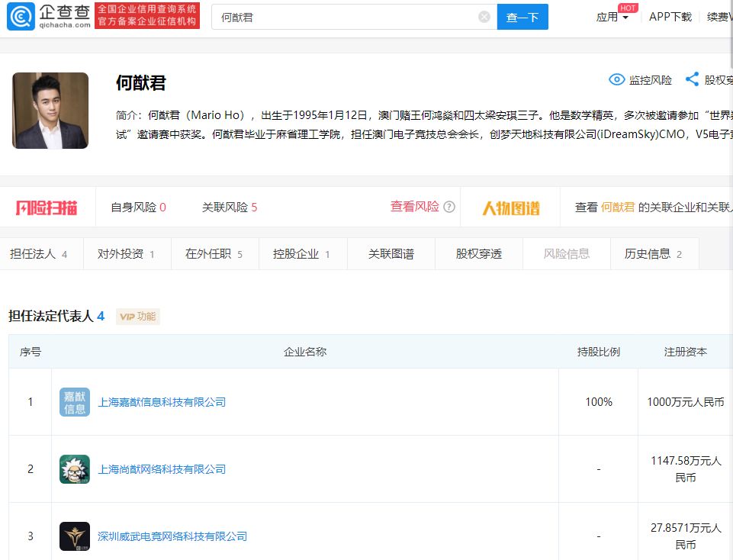The width and height of the screenshot is (733, 560).
Task: Open 上海尚猷网络科技有限公司 link
Action: pos(162,469)
